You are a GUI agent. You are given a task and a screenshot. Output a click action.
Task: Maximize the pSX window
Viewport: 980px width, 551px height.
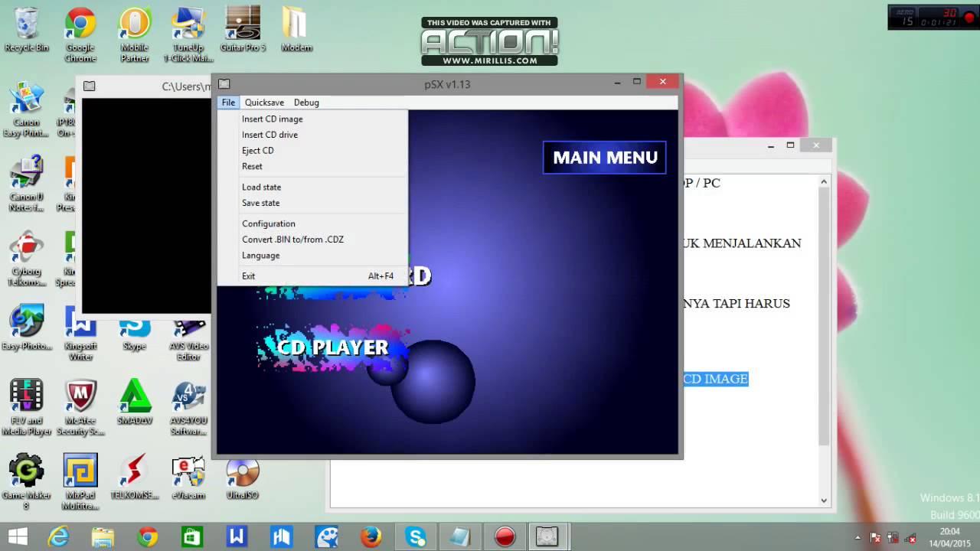(x=636, y=82)
